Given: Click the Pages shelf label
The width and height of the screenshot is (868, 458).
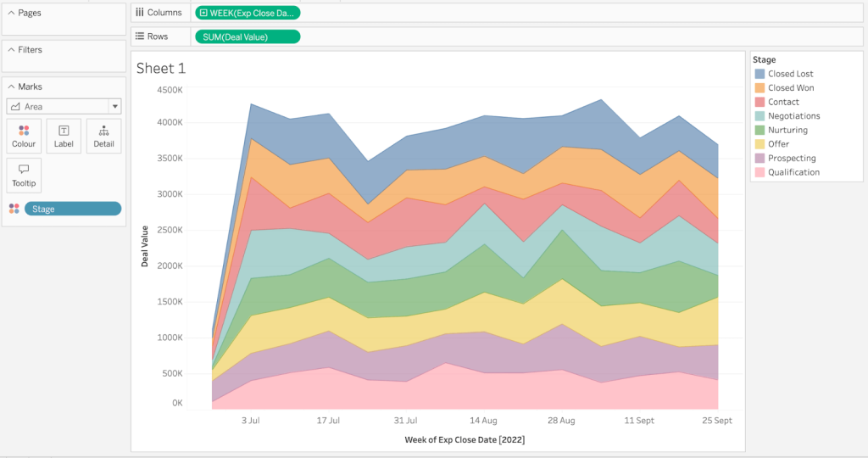Looking at the screenshot, I should [30, 12].
